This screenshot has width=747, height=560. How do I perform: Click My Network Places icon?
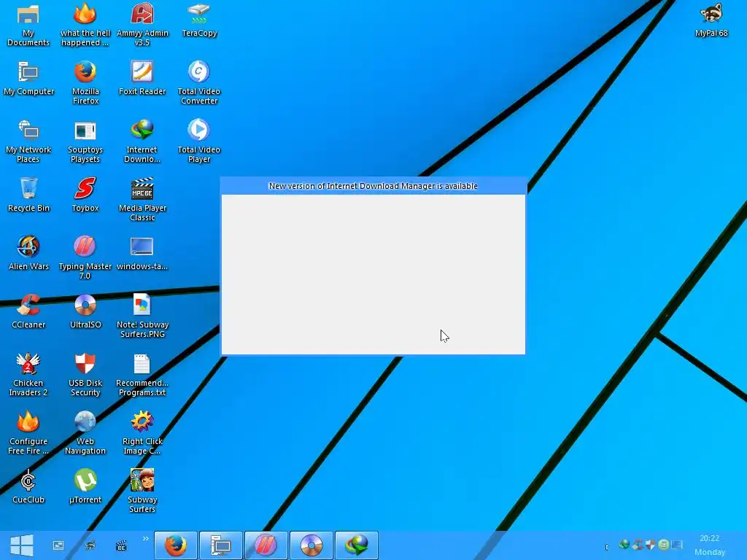point(28,141)
